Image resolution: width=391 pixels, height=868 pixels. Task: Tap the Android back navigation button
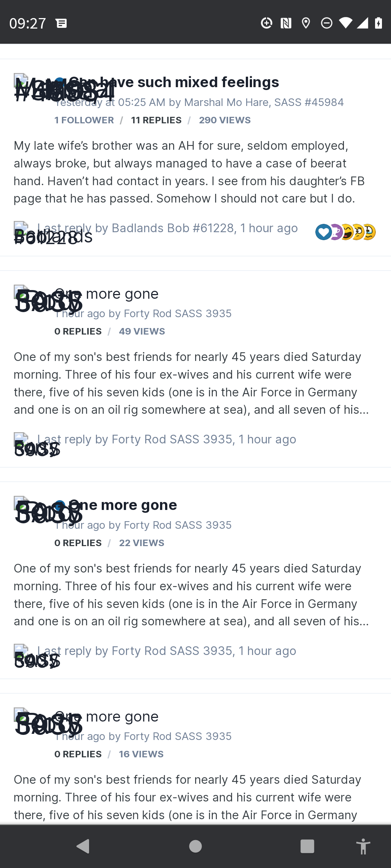click(83, 846)
